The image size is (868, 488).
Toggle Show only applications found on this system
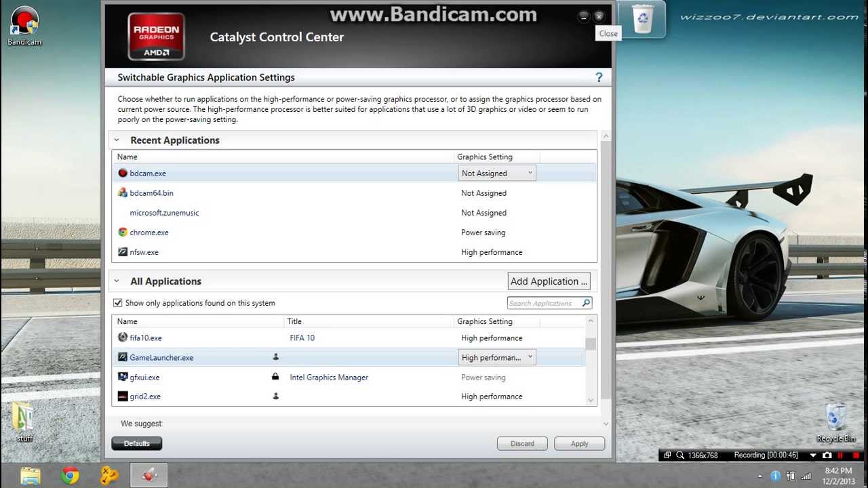118,303
